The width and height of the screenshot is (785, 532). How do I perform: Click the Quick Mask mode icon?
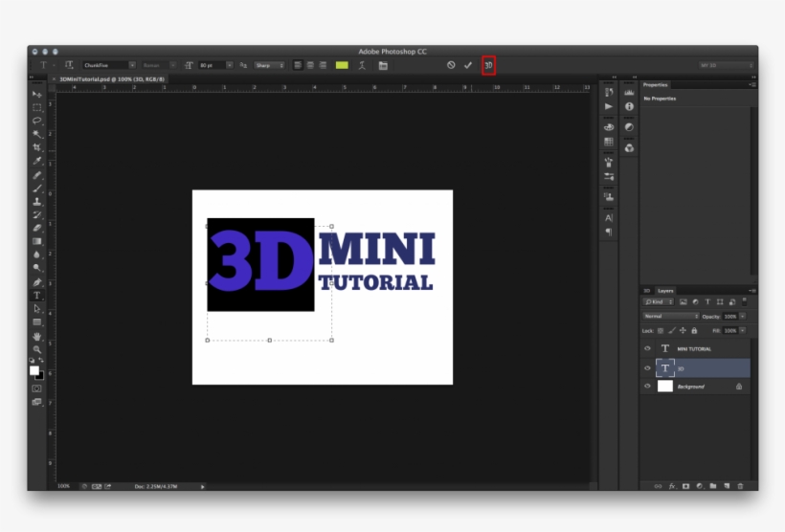pos(36,388)
